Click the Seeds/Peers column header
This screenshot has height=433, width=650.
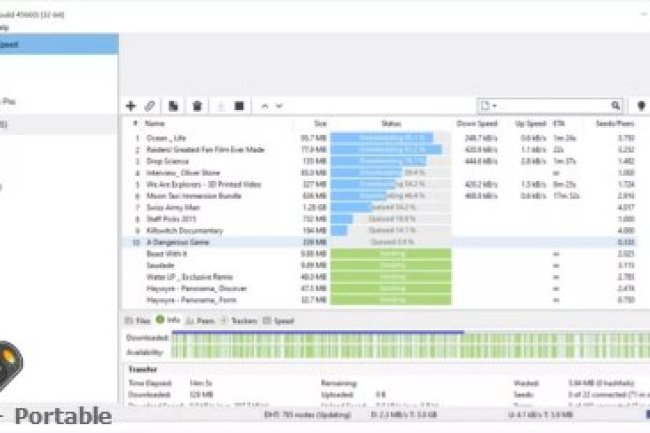(x=625, y=124)
